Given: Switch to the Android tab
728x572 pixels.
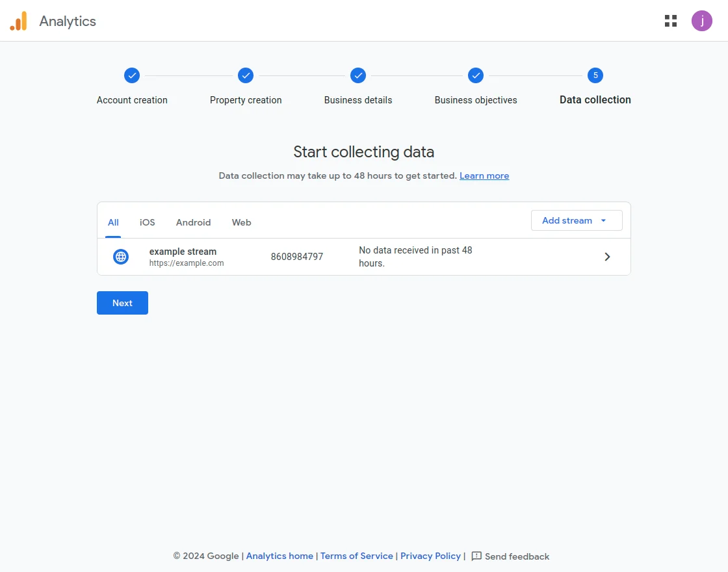Looking at the screenshot, I should [x=193, y=222].
